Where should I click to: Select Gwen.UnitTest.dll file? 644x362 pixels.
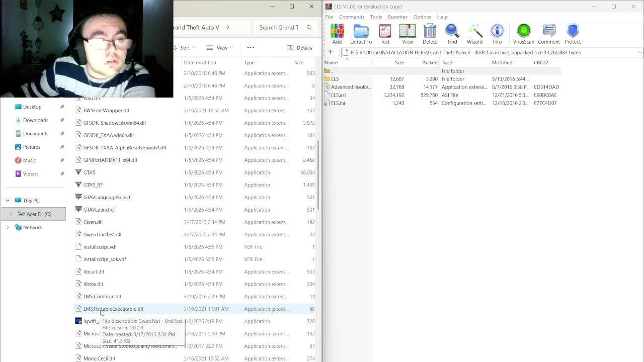(102, 235)
